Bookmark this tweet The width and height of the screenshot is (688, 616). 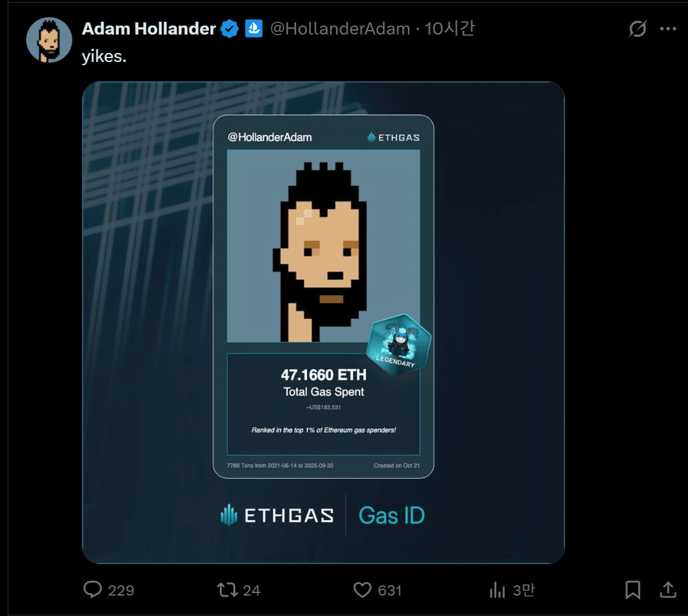633,590
